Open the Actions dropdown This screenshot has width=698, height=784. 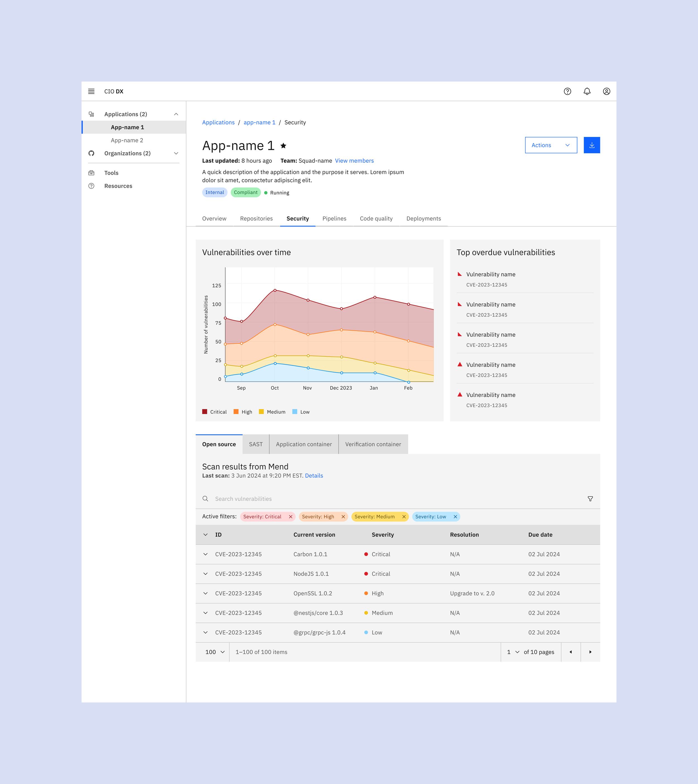[x=551, y=145]
